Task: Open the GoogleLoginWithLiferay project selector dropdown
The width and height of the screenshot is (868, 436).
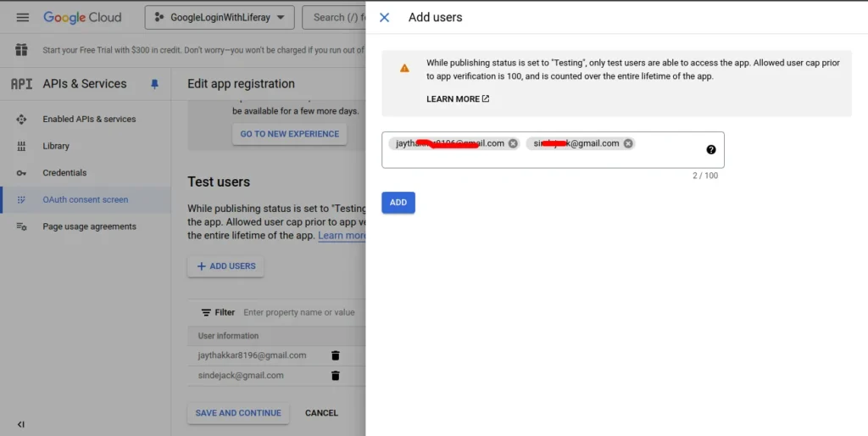Action: (220, 17)
